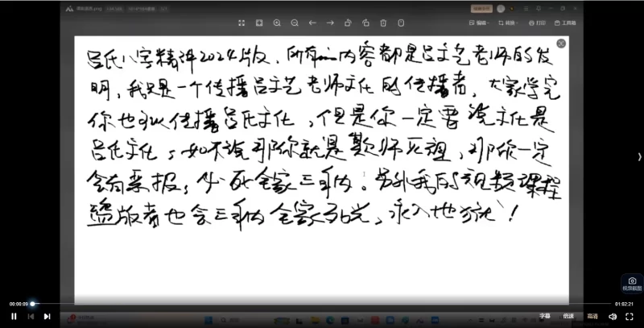
Task: Show the previous image with left arrow
Action: coord(312,23)
